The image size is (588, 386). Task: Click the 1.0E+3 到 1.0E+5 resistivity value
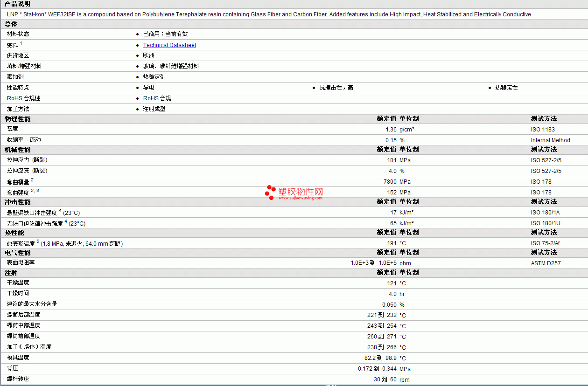(373, 263)
